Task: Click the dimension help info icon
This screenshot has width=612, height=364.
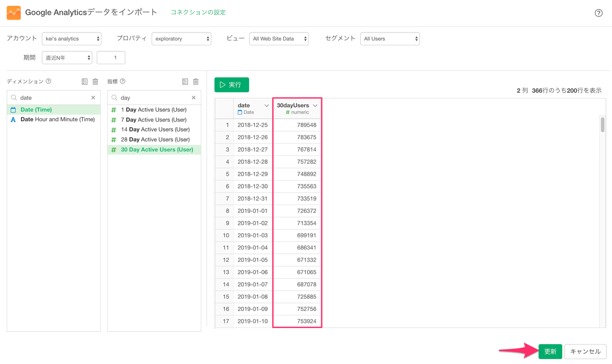Action: [49, 81]
